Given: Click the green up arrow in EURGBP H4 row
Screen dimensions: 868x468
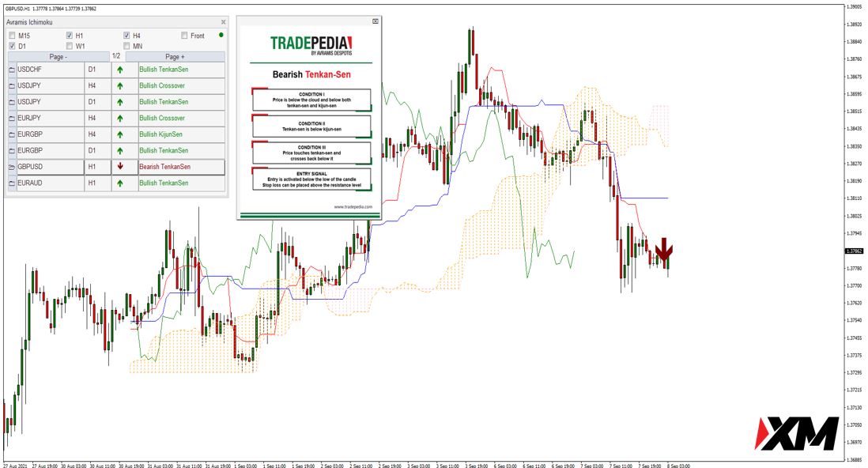Looking at the screenshot, I should pyautogui.click(x=120, y=134).
